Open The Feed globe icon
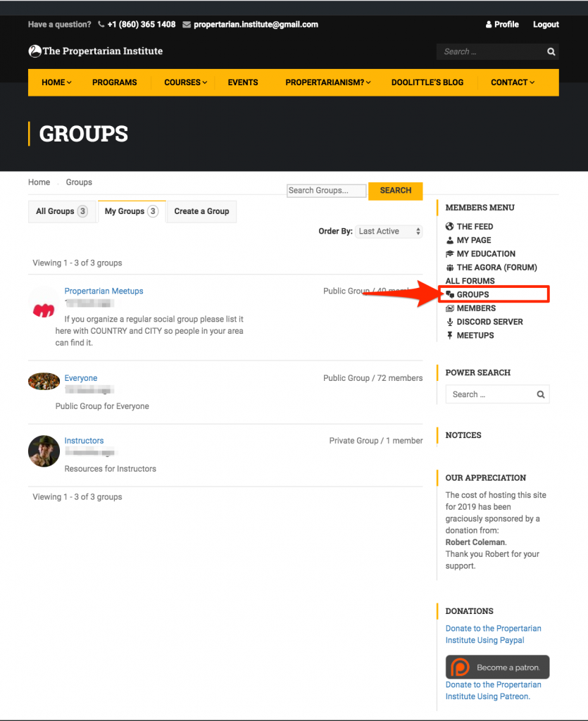Viewport: 588px width, 721px height. (450, 227)
